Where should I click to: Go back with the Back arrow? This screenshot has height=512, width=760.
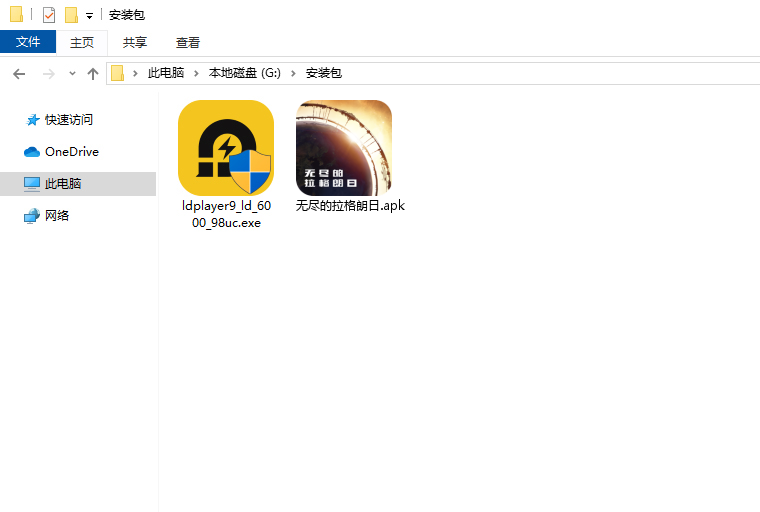pos(19,74)
